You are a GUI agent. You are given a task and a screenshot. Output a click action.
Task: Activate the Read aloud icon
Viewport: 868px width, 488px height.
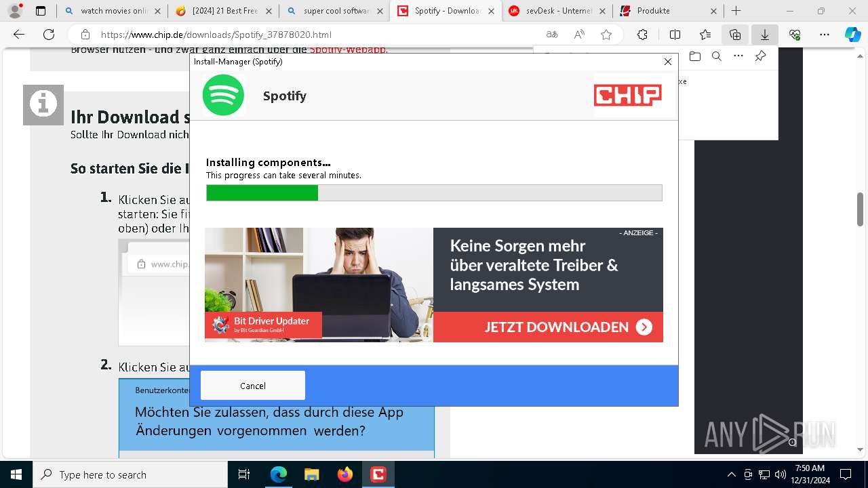tap(579, 35)
